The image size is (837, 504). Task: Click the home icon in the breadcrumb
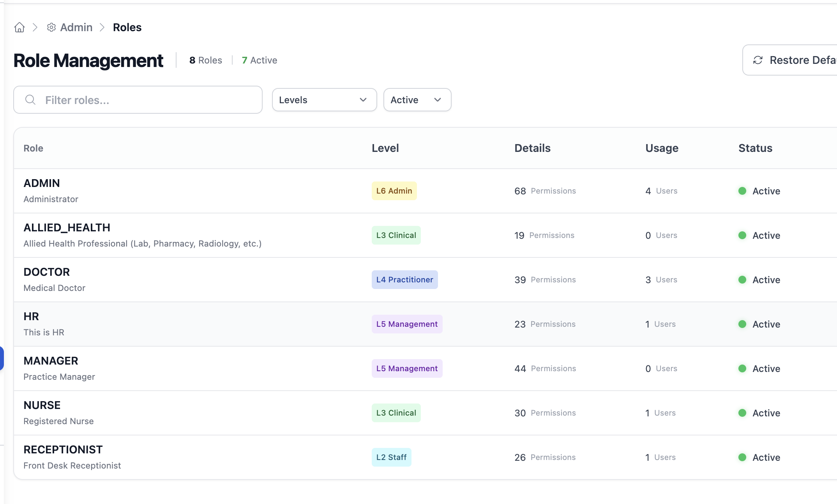tap(19, 27)
